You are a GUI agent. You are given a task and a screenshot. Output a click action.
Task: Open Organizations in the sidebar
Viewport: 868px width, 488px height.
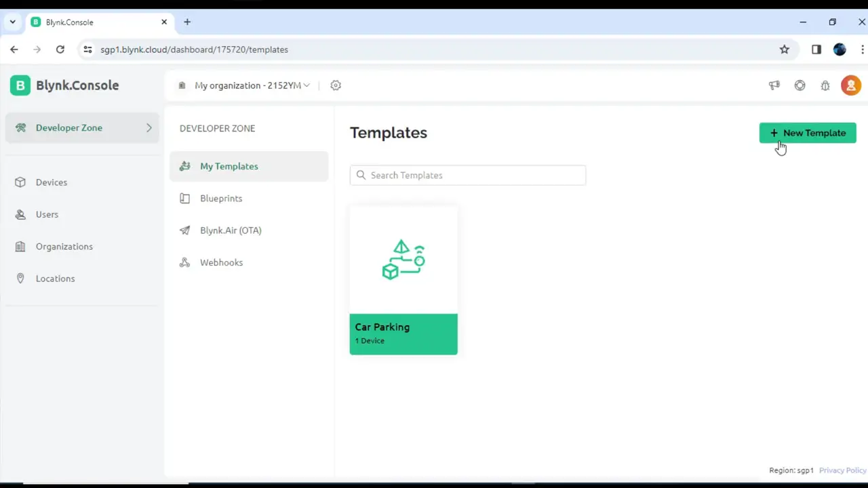82,247
